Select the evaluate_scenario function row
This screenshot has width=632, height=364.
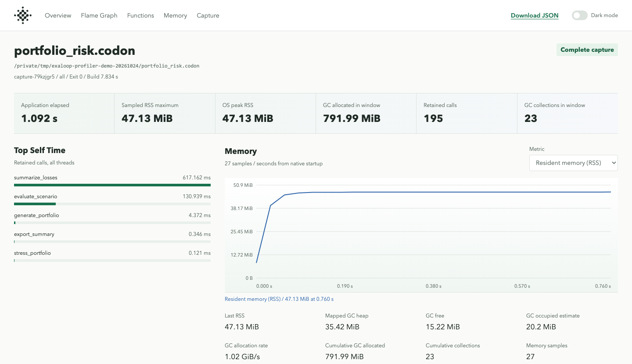112,199
